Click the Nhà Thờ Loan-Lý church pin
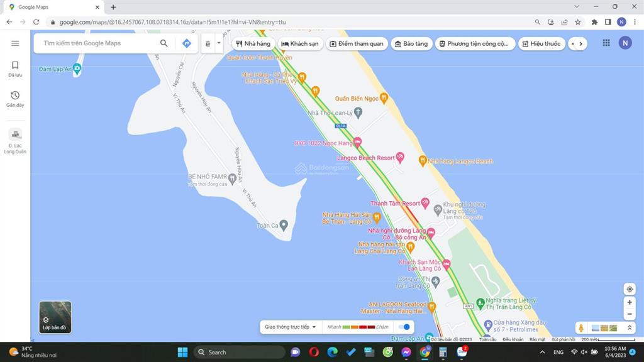This screenshot has width=644, height=362. 358,112
